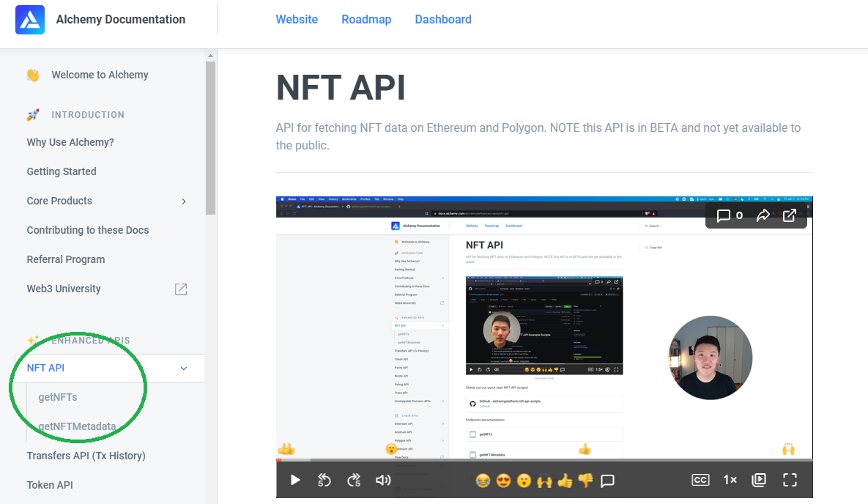Click the Alchemy Documentation title
Screen dimensions: 868x504
[121, 19]
